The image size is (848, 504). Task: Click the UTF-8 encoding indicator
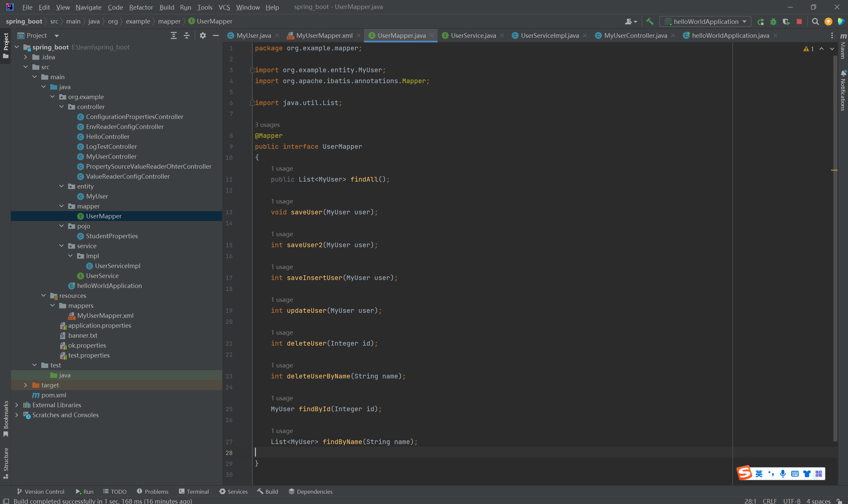click(792, 501)
